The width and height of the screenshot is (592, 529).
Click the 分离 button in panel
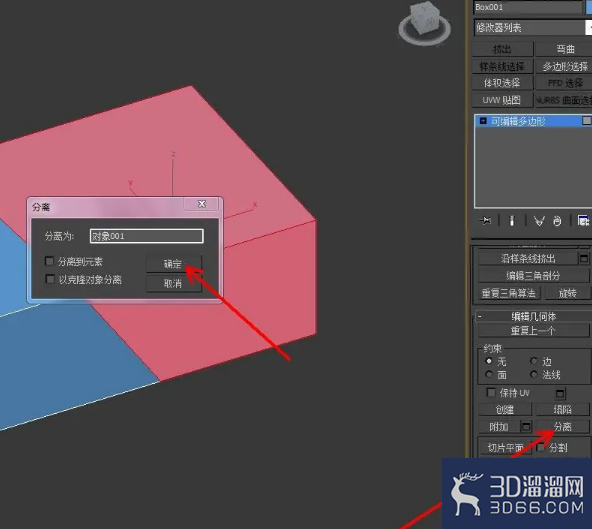tap(563, 427)
